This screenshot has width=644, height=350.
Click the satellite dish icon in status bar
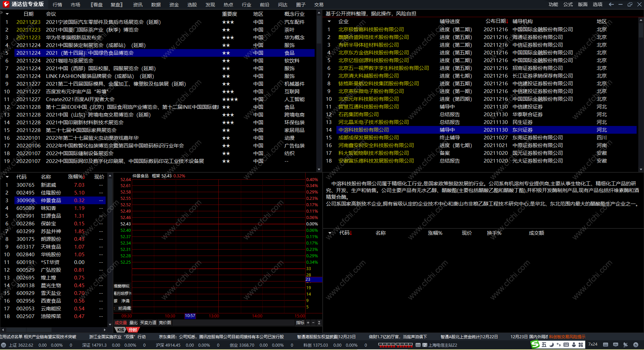click(626, 345)
